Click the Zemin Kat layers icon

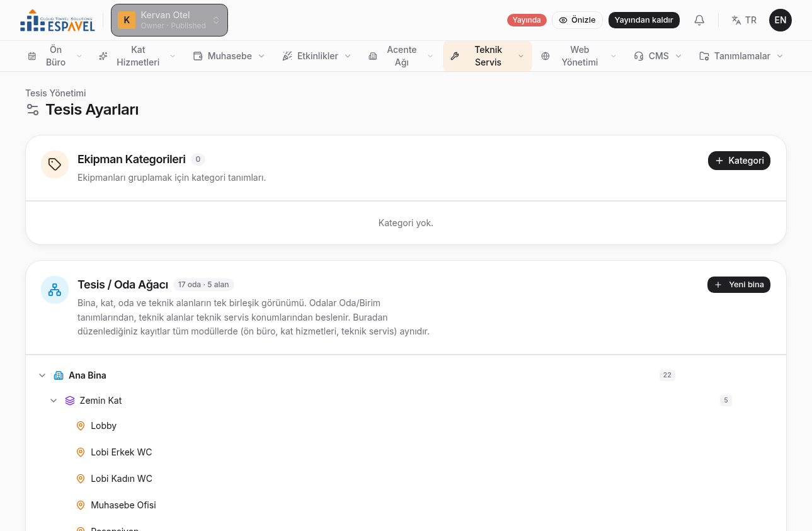click(x=70, y=401)
